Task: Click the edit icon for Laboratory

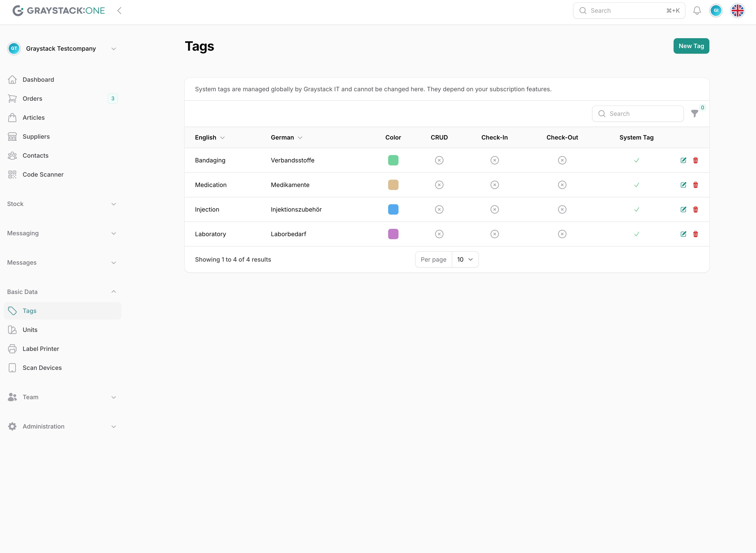Action: [x=683, y=234]
